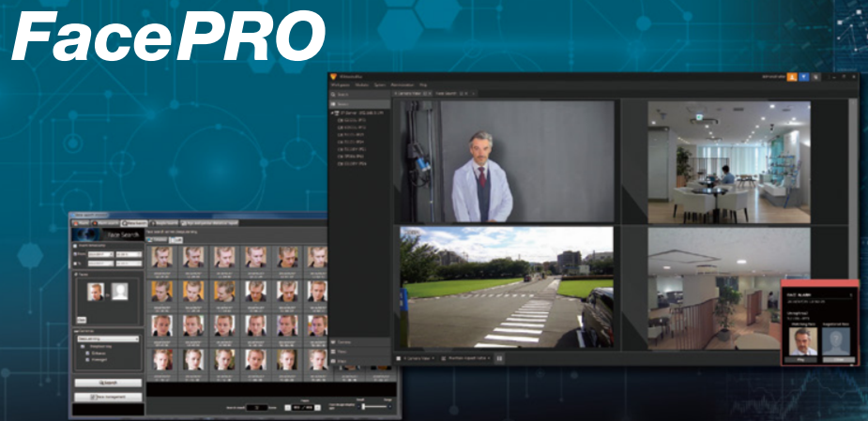868x421 pixels.
Task: Click the suggested face silhouette in Face Alarm
Action: click(x=835, y=341)
